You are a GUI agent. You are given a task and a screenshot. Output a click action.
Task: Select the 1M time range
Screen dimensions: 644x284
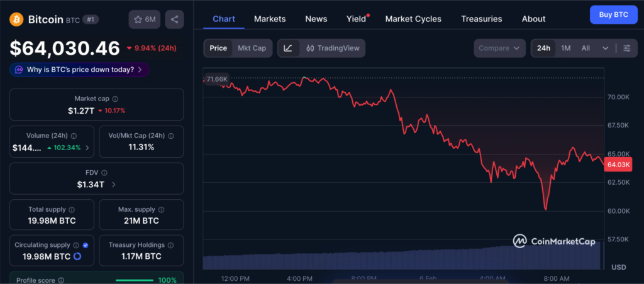[x=565, y=48]
